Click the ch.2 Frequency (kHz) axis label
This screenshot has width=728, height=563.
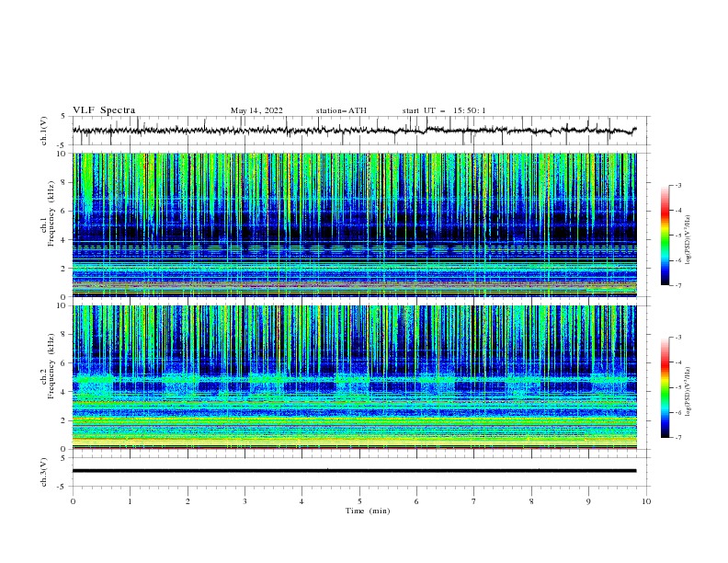tap(48, 366)
